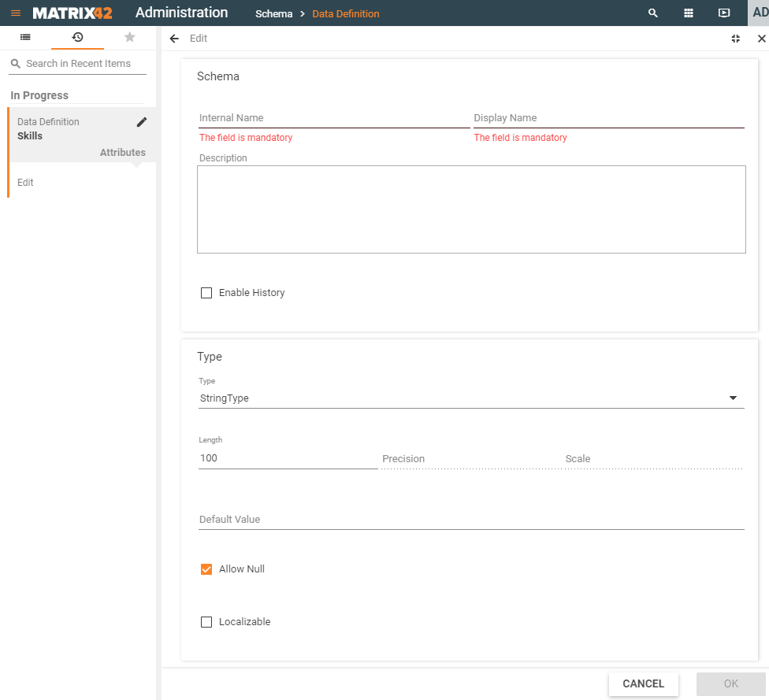Focus the Display Name field
Image resolution: width=769 pixels, height=700 pixels.
(x=607, y=118)
